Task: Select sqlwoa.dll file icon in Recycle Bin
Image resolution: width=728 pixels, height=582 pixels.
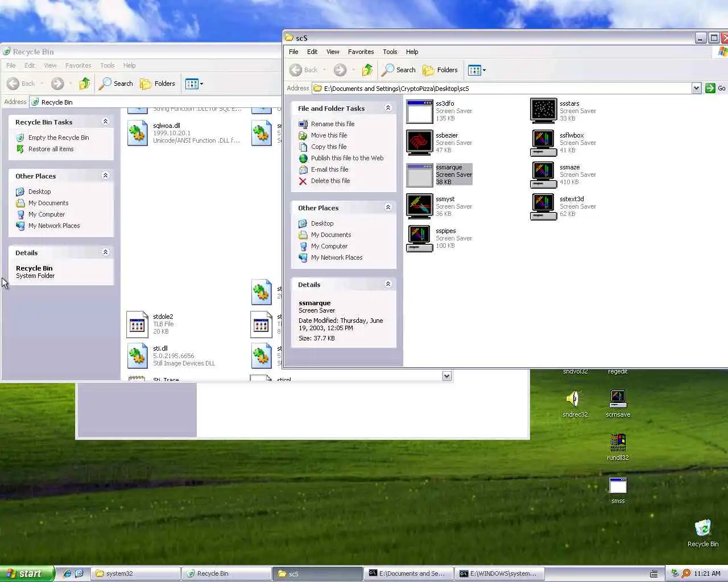Action: click(x=137, y=133)
